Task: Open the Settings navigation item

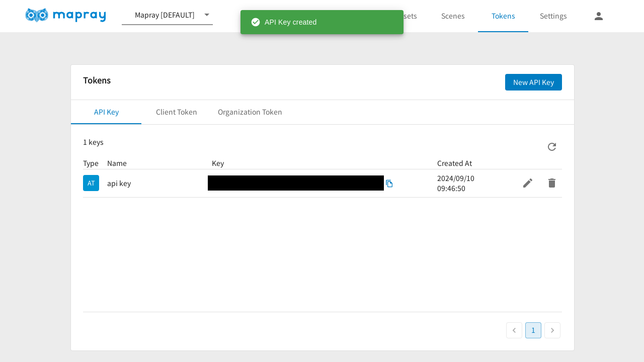Action: click(x=553, y=16)
